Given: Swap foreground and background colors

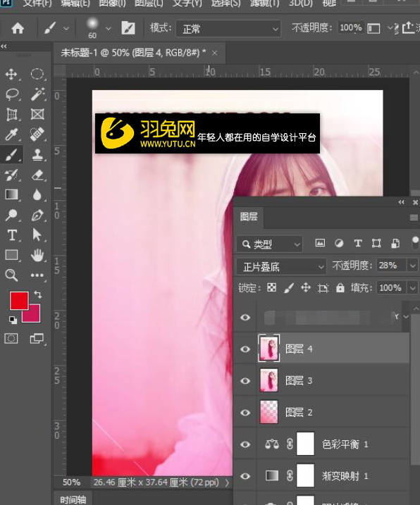Looking at the screenshot, I should (x=38, y=294).
